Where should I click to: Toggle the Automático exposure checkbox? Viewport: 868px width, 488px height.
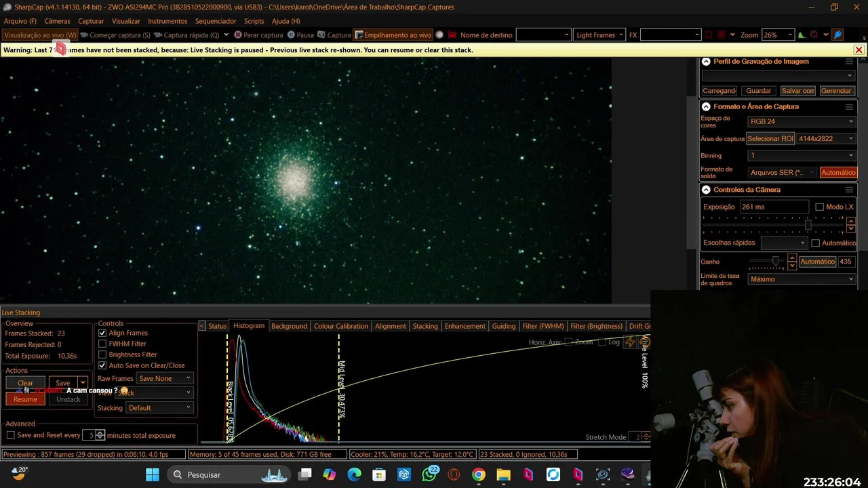816,243
